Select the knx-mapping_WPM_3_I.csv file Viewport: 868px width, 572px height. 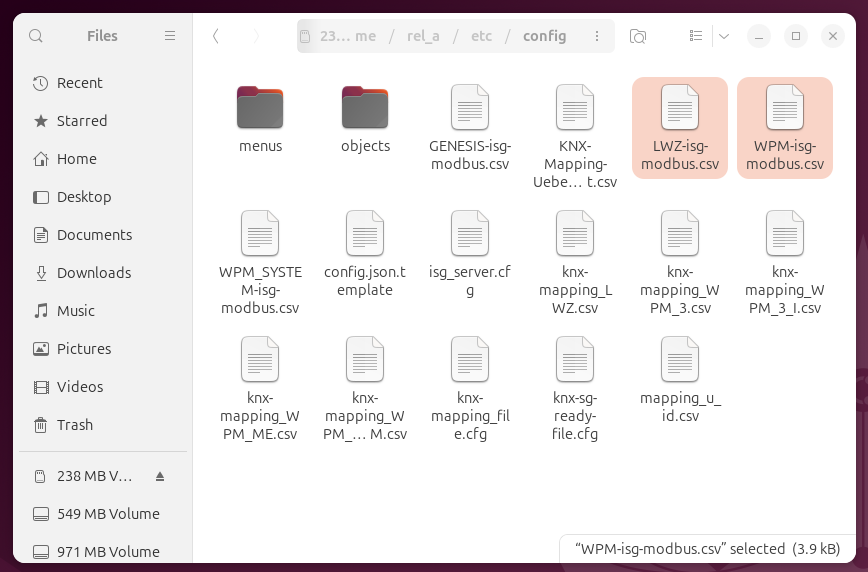785,262
